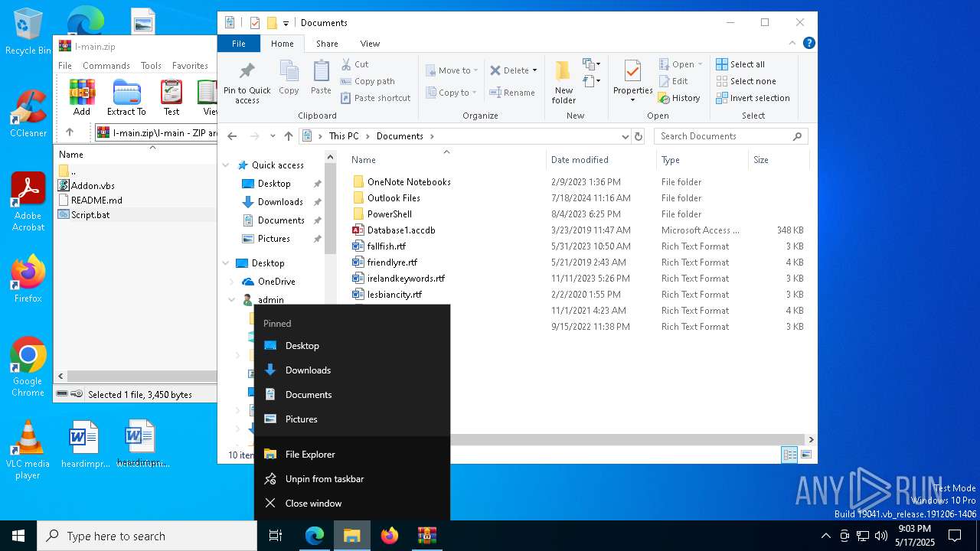
Task: Click WinRAR Add toolbar icon
Action: (x=82, y=97)
